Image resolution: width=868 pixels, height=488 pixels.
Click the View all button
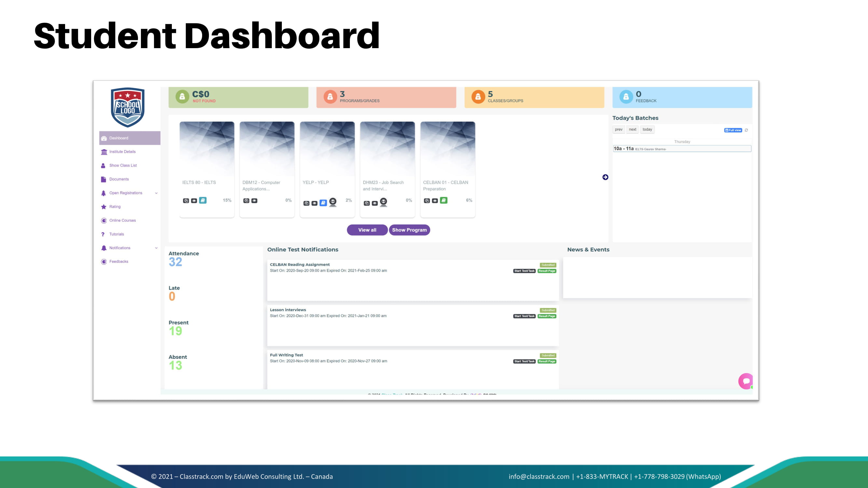(367, 230)
